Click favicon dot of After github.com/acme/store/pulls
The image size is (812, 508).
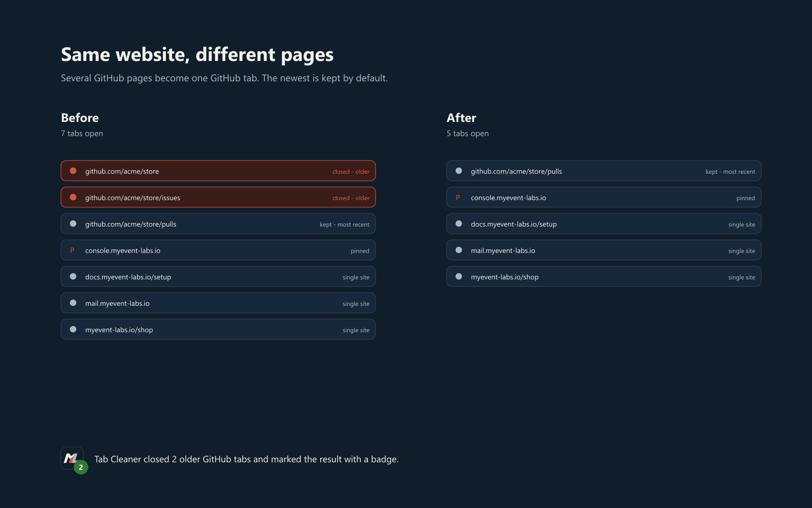click(x=459, y=171)
